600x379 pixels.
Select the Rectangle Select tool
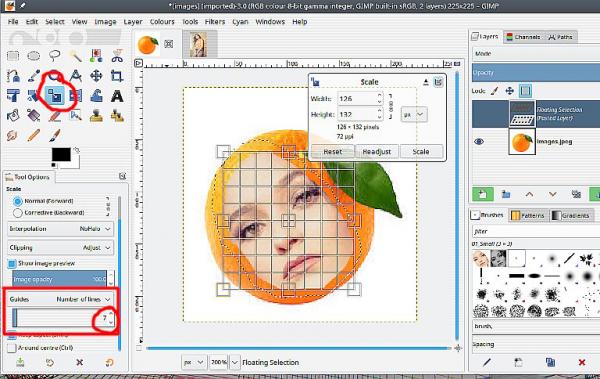[x=13, y=56]
